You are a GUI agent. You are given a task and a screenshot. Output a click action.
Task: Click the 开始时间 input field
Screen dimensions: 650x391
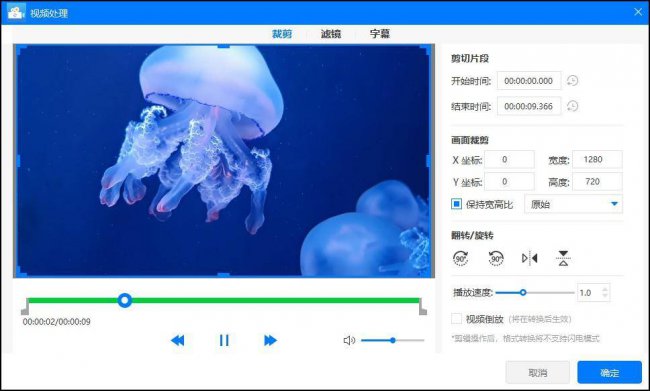pyautogui.click(x=529, y=80)
